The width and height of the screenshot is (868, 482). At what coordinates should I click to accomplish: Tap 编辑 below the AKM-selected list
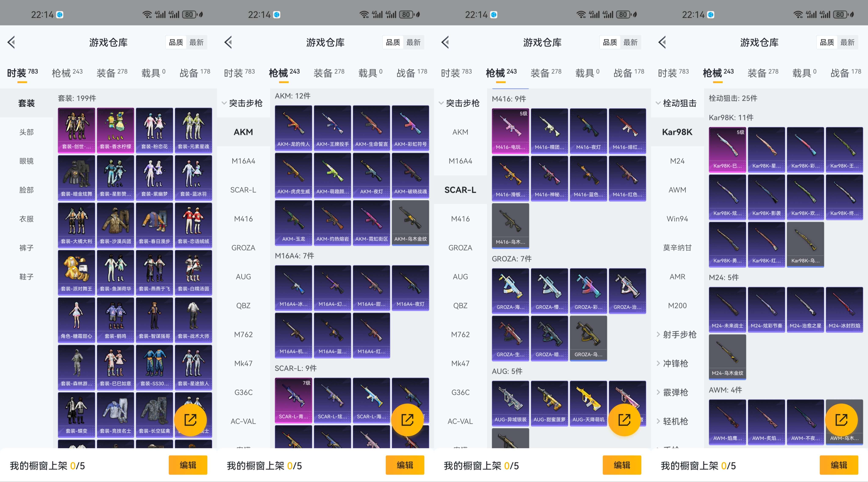point(405,465)
